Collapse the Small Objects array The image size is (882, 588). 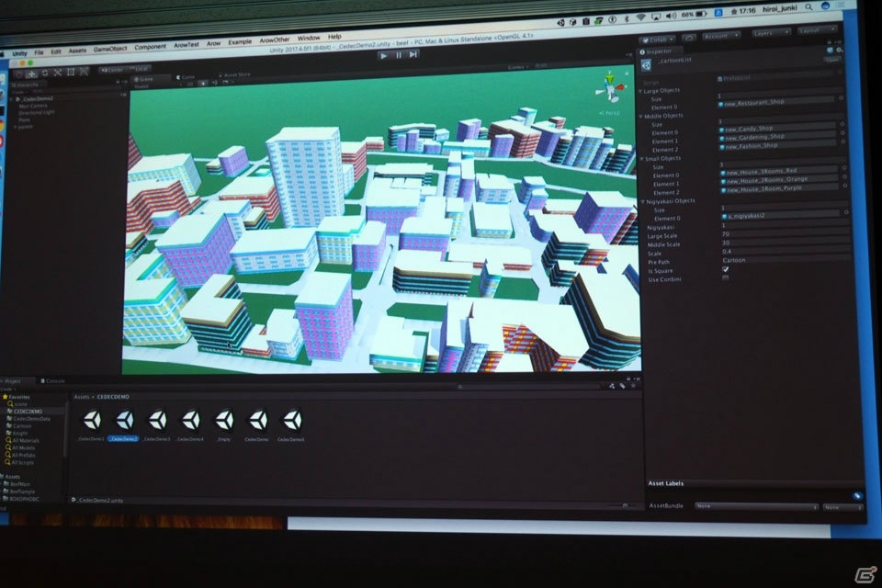tap(642, 159)
